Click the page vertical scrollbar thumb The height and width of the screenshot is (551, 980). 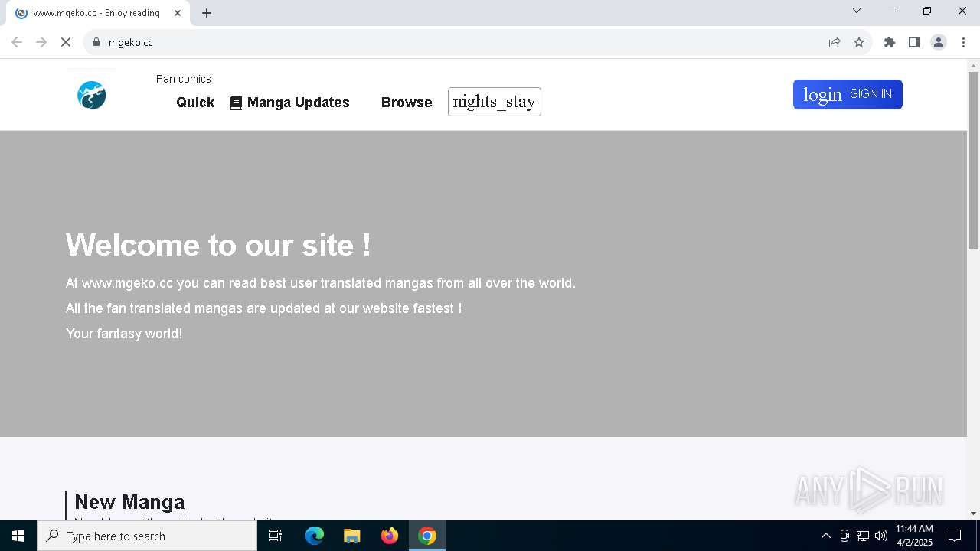(973, 161)
